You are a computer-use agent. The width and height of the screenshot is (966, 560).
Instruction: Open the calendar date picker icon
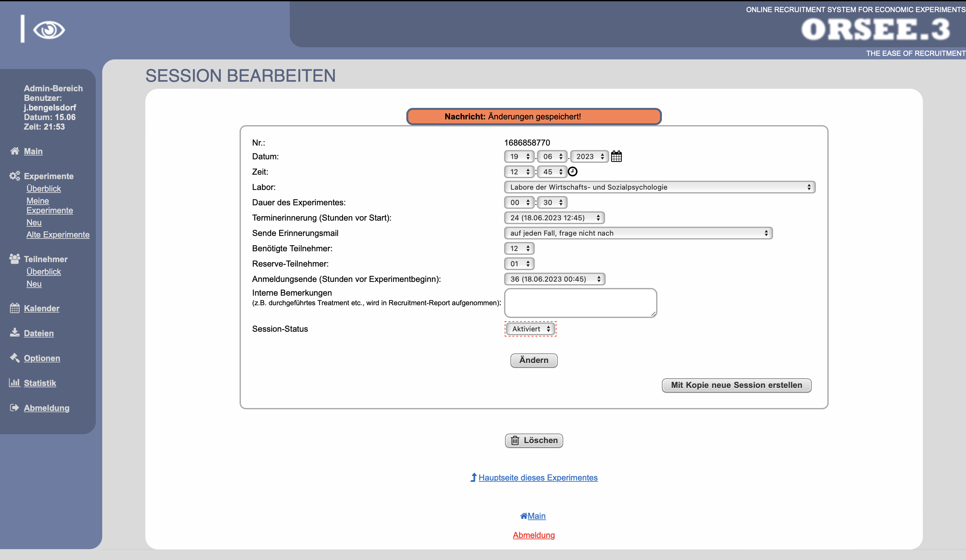616,156
